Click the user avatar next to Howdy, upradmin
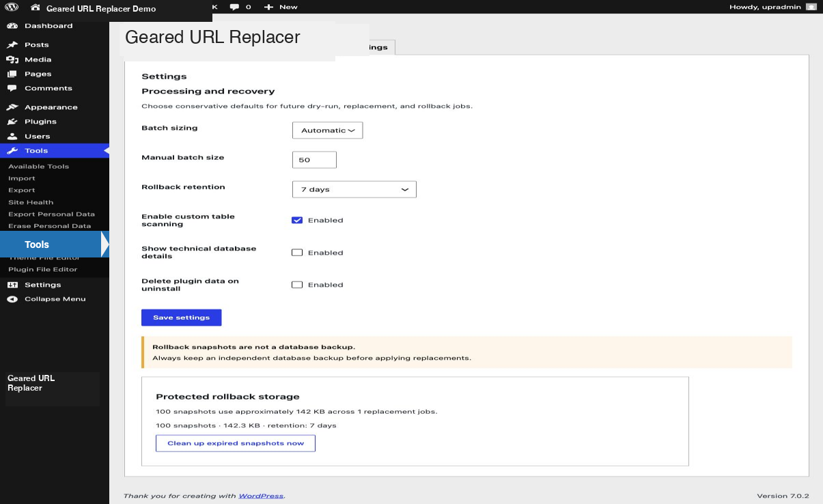The height and width of the screenshot is (504, 823). pos(811,7)
